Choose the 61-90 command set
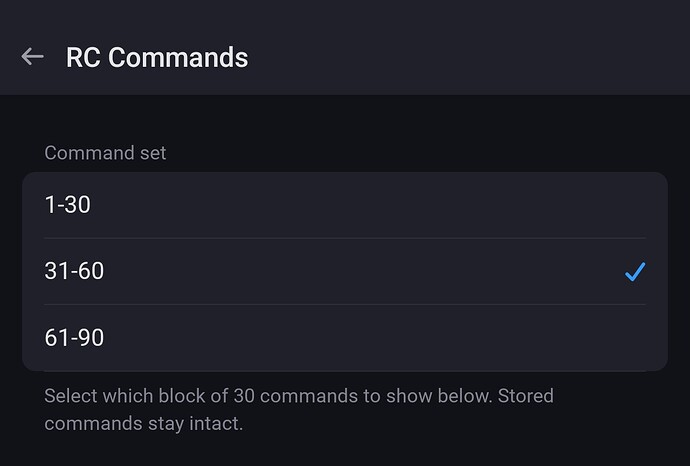 point(344,338)
